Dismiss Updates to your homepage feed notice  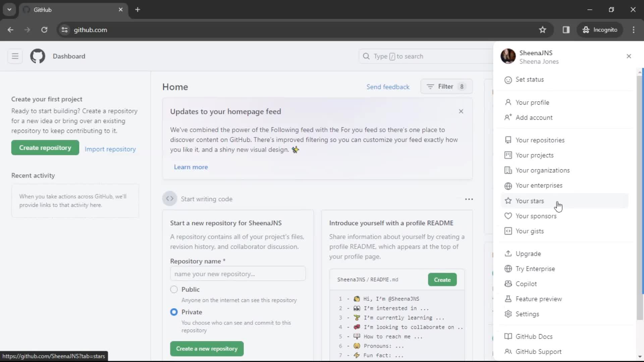coord(461,111)
